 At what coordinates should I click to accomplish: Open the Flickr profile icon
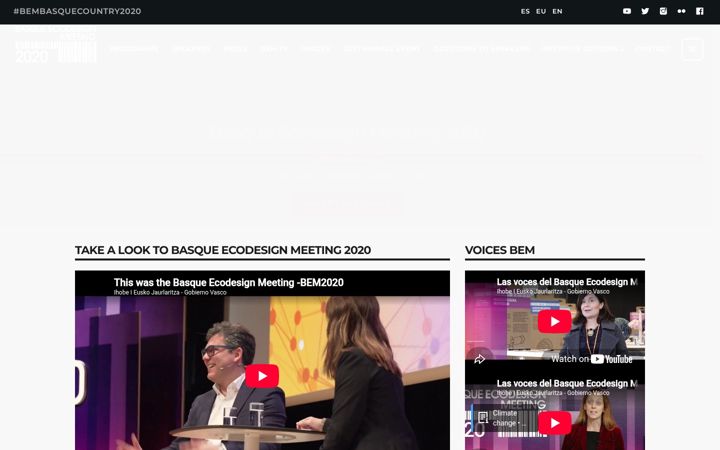coord(681,11)
